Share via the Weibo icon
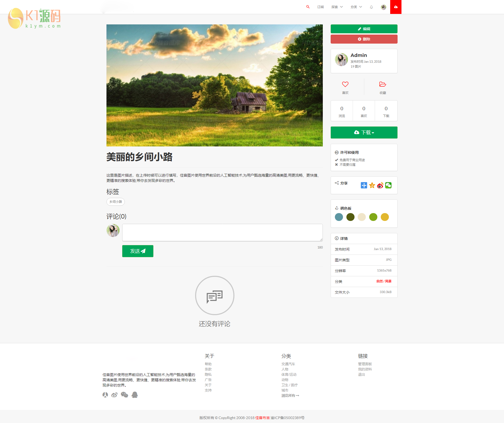Image resolution: width=504 pixels, height=423 pixels. [x=380, y=186]
